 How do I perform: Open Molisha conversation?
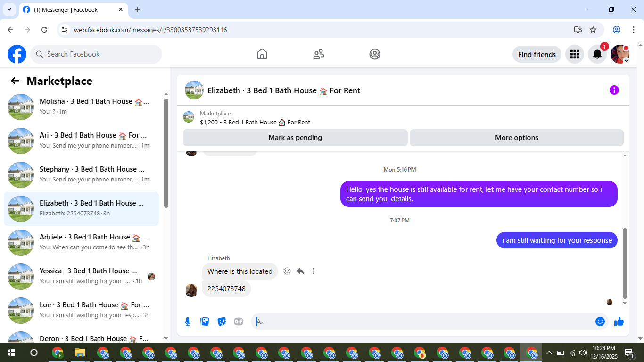81,107
